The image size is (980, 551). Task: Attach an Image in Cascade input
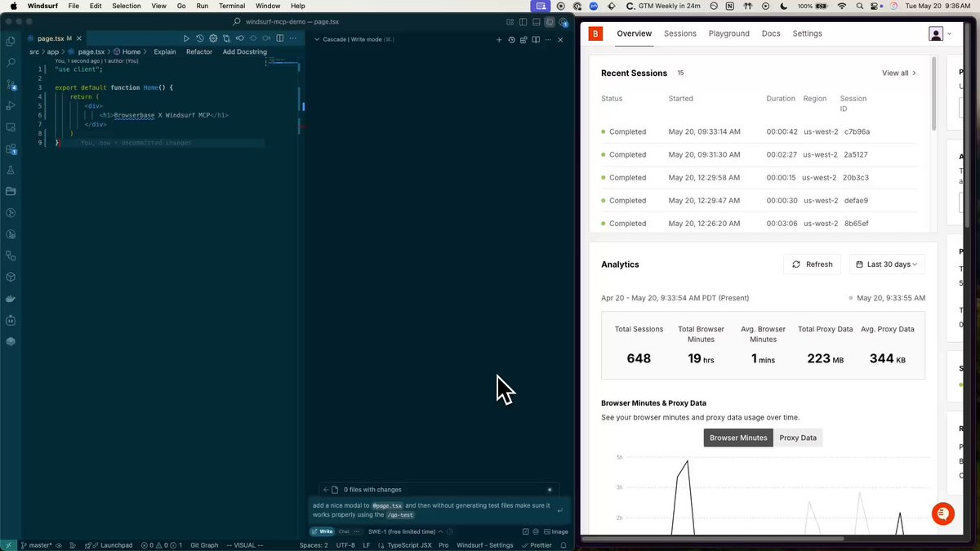pos(556,531)
